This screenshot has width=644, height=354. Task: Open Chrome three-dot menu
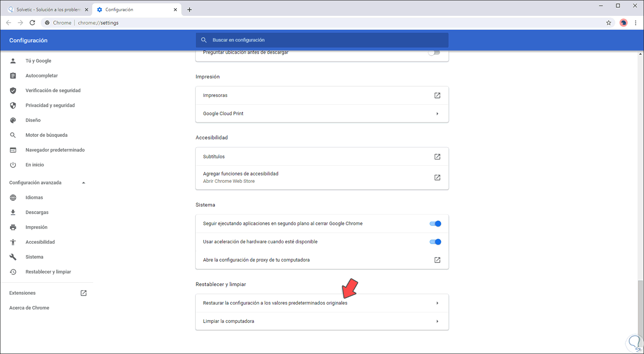635,23
